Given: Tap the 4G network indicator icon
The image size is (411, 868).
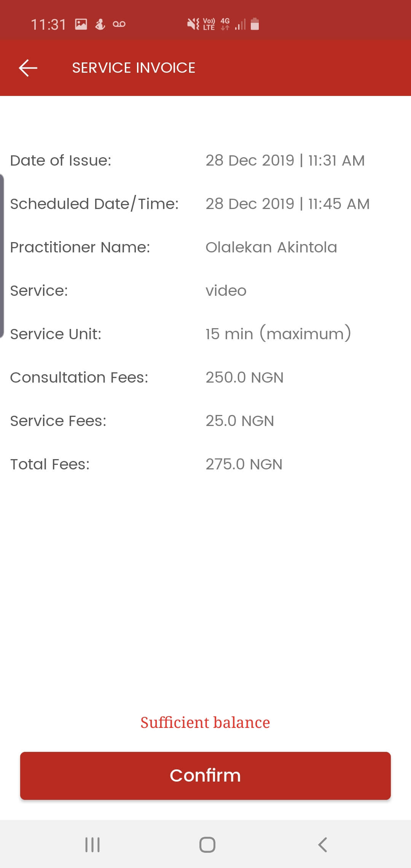Looking at the screenshot, I should [225, 24].
